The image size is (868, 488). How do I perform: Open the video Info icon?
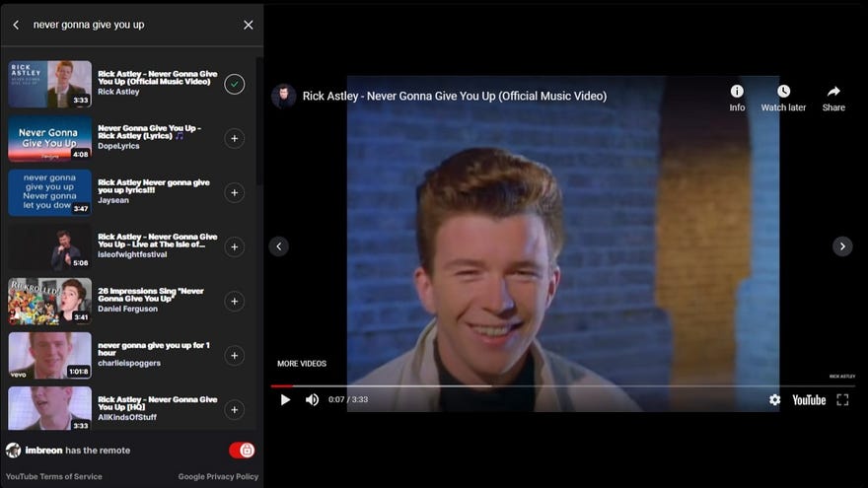[737, 97]
